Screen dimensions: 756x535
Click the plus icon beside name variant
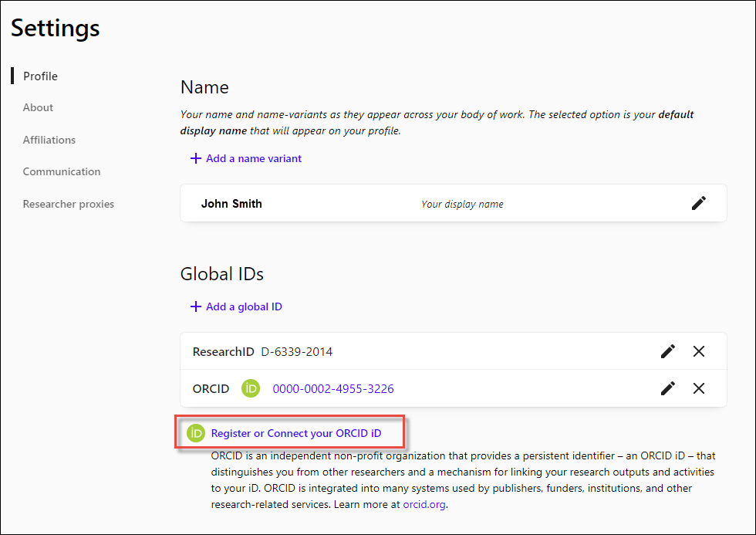click(196, 158)
